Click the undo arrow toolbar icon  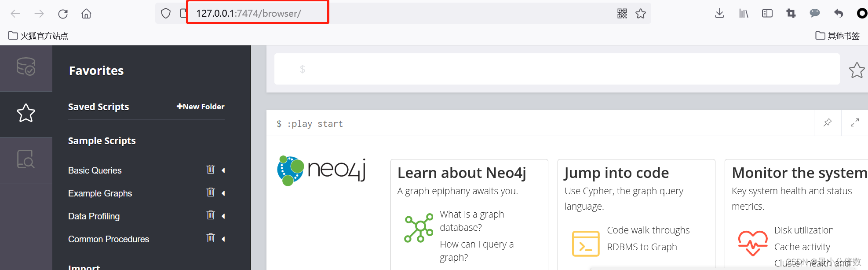839,14
